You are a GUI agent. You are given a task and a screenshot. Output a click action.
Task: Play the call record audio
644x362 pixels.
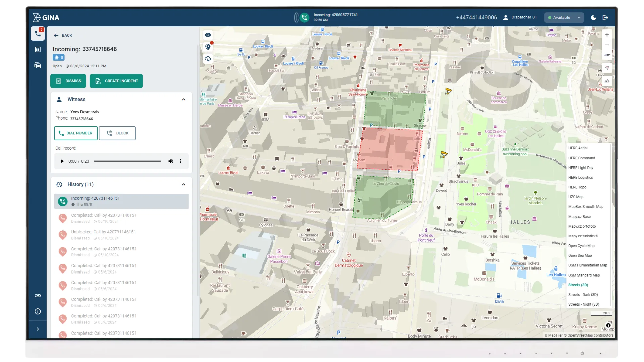(62, 161)
